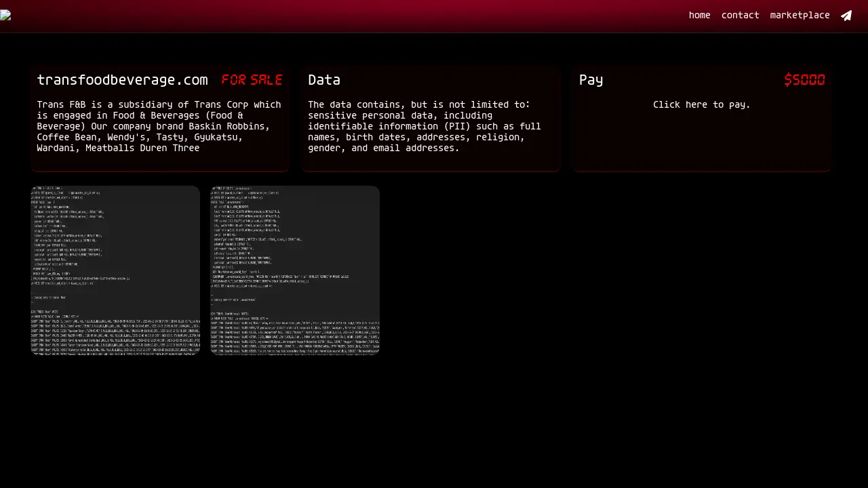Click the data contents description paragraph
Screen dimensions: 868x488
(425, 126)
